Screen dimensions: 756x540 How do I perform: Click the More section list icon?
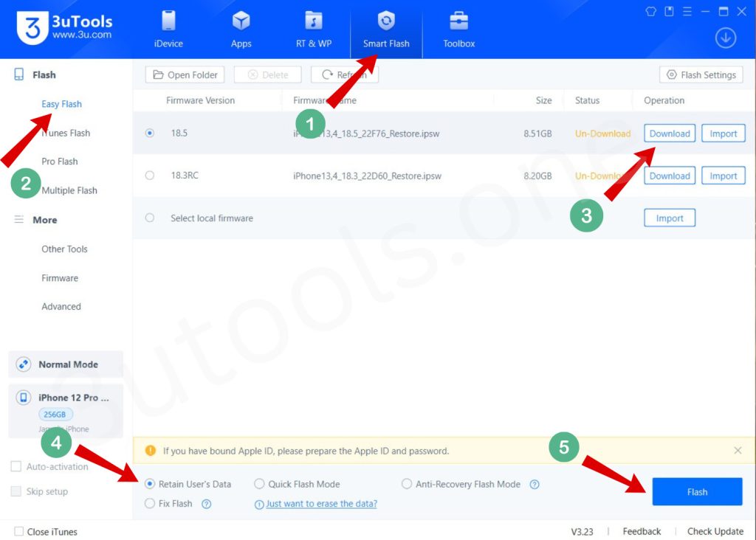click(x=18, y=220)
